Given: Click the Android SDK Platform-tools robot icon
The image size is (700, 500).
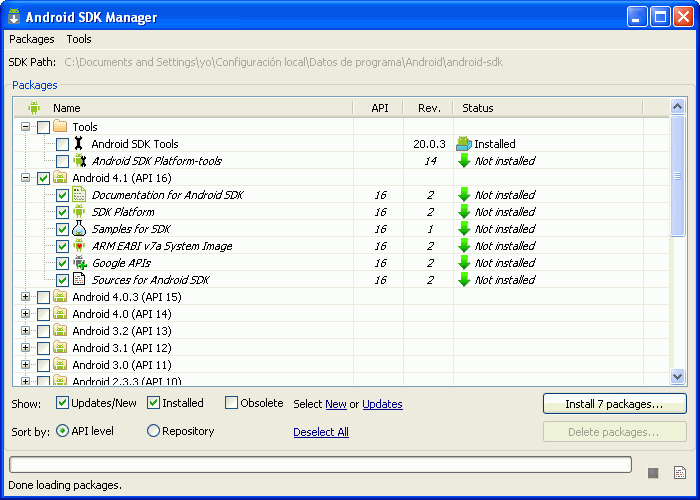Looking at the screenshot, I should click(x=79, y=160).
